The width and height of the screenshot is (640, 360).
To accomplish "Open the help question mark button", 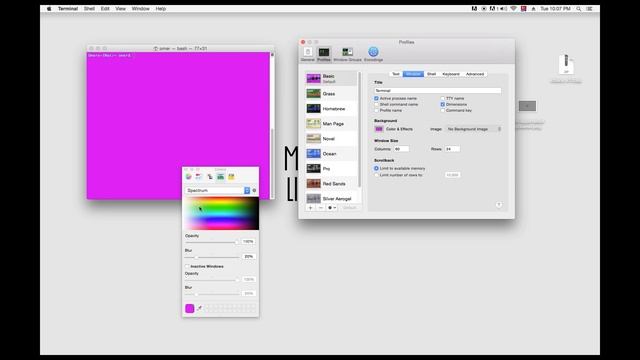I will [x=499, y=204].
